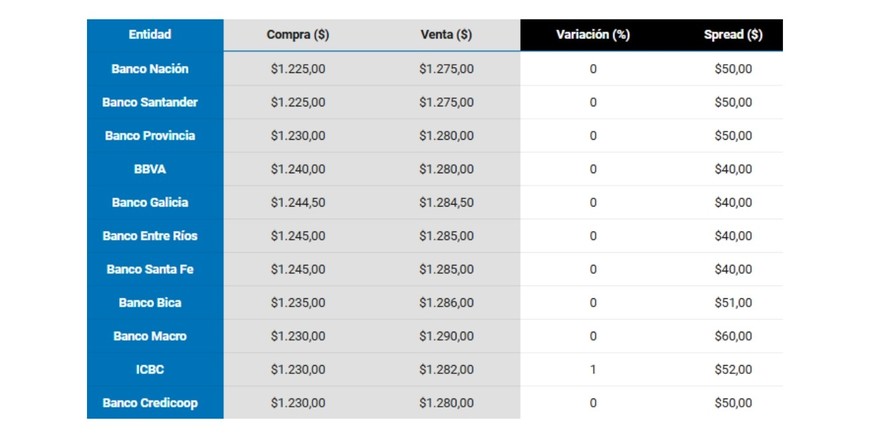Click the Banco Provincia entity name

[x=150, y=136]
